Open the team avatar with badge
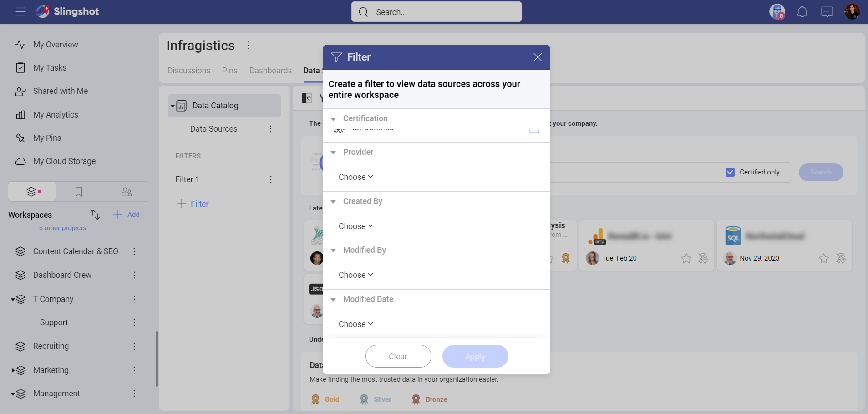Viewport: 868px width, 414px height. pos(777,11)
